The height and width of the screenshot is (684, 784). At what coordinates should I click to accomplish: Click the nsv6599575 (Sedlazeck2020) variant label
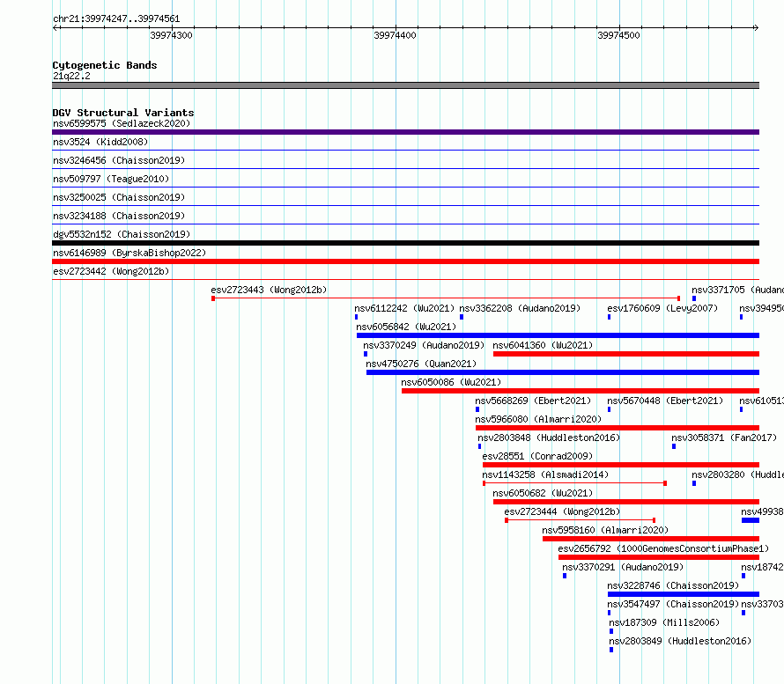coord(122,123)
